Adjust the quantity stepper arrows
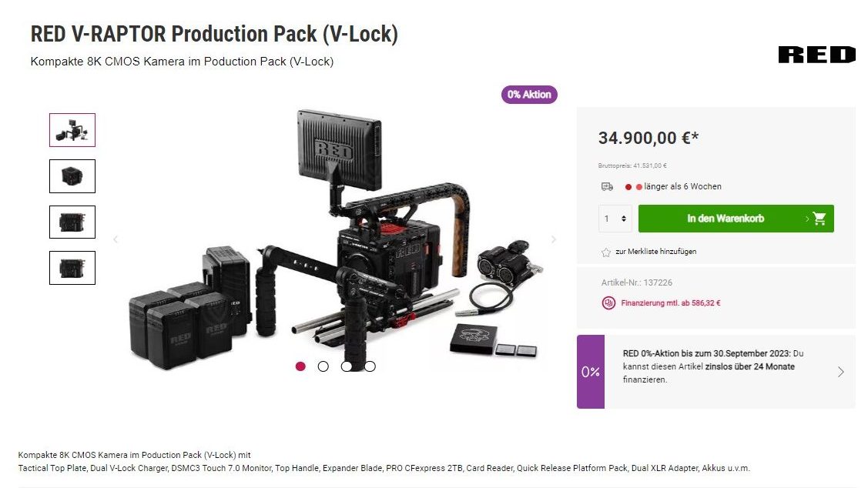The width and height of the screenshot is (868, 488). [623, 219]
